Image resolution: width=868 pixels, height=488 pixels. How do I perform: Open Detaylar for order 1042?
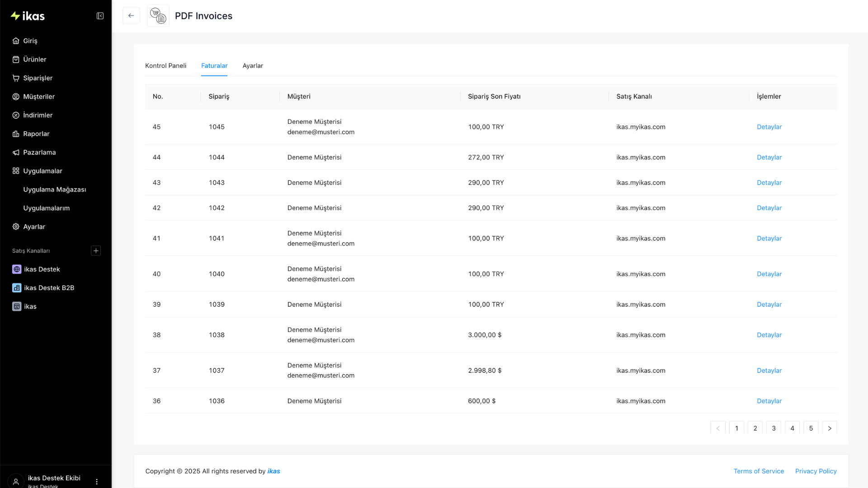click(x=769, y=208)
